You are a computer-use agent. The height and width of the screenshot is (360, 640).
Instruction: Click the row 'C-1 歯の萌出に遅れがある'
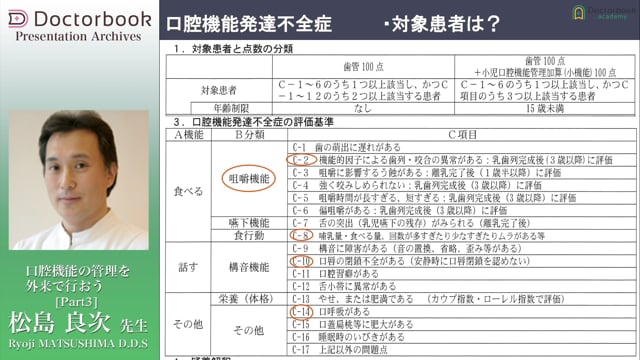462,147
